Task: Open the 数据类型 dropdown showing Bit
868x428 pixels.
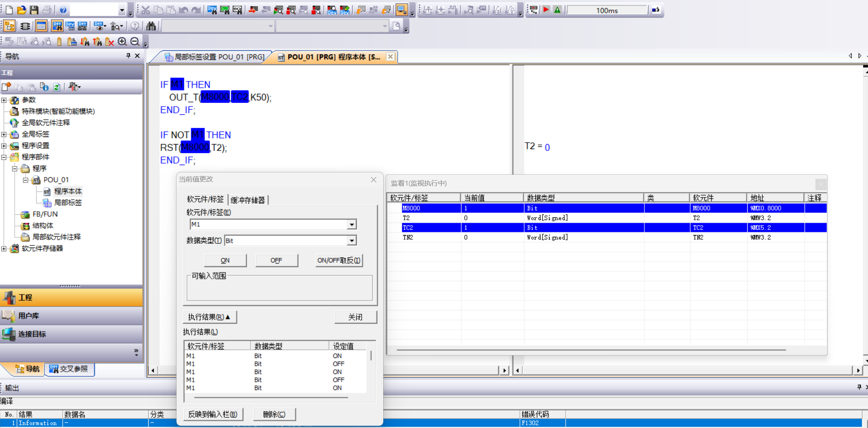Action: tap(352, 241)
